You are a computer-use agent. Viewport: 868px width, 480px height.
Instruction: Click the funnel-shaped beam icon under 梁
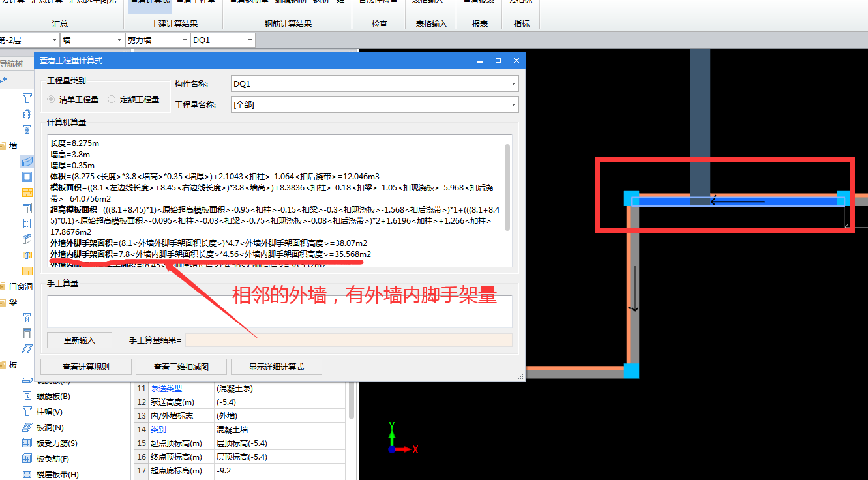click(x=27, y=318)
